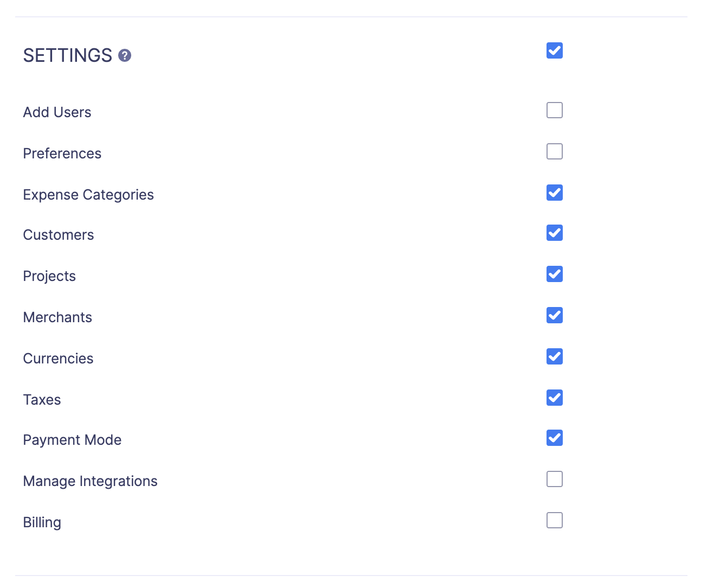707x588 pixels.
Task: Check the Billing permission box
Action: pos(554,520)
